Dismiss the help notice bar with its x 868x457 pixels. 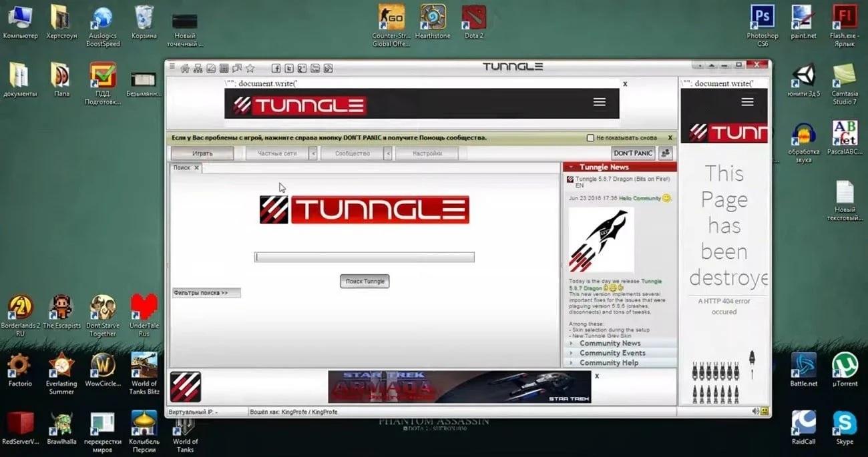[x=671, y=138]
